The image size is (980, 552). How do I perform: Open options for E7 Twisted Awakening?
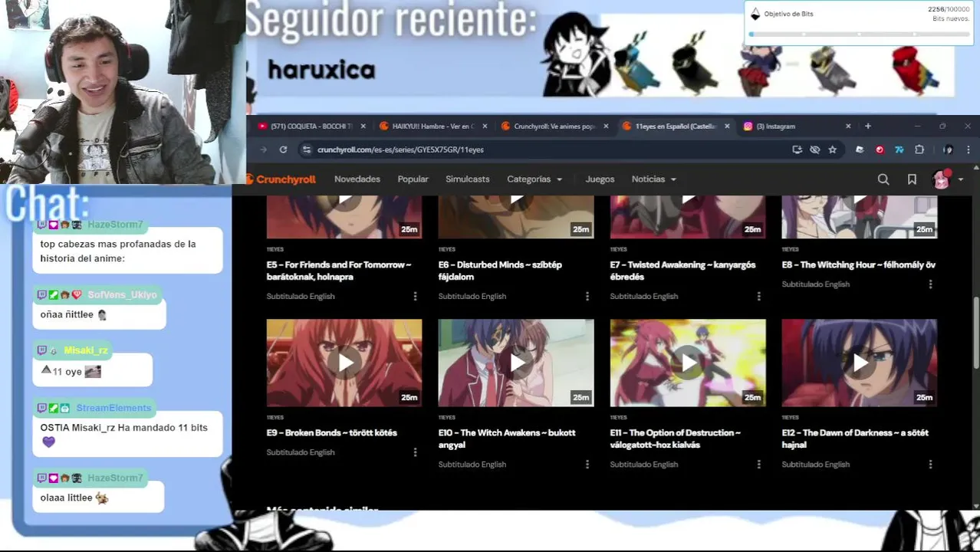(x=759, y=296)
